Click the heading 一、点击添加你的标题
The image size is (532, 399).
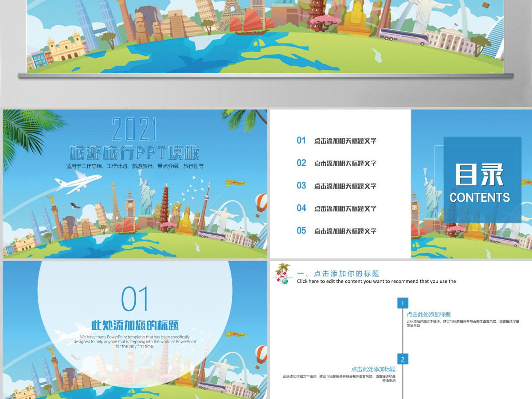coord(338,274)
